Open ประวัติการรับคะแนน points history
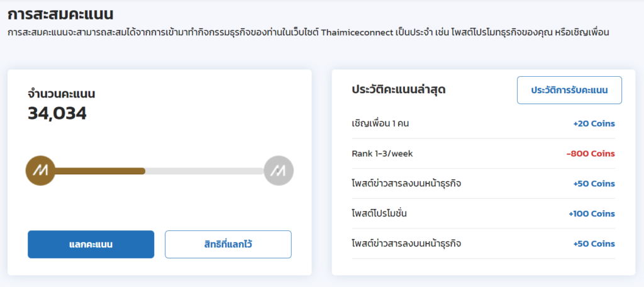644x287 pixels. pyautogui.click(x=569, y=90)
